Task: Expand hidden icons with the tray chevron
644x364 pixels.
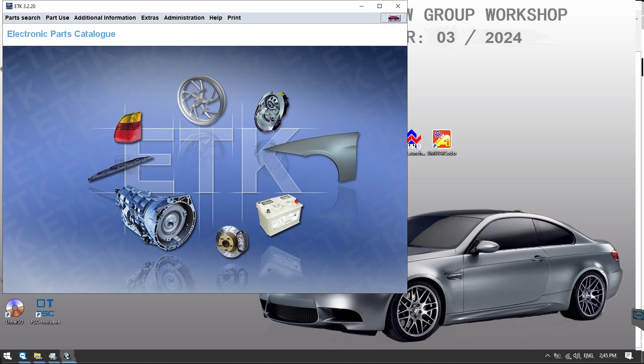Action: coord(548,356)
